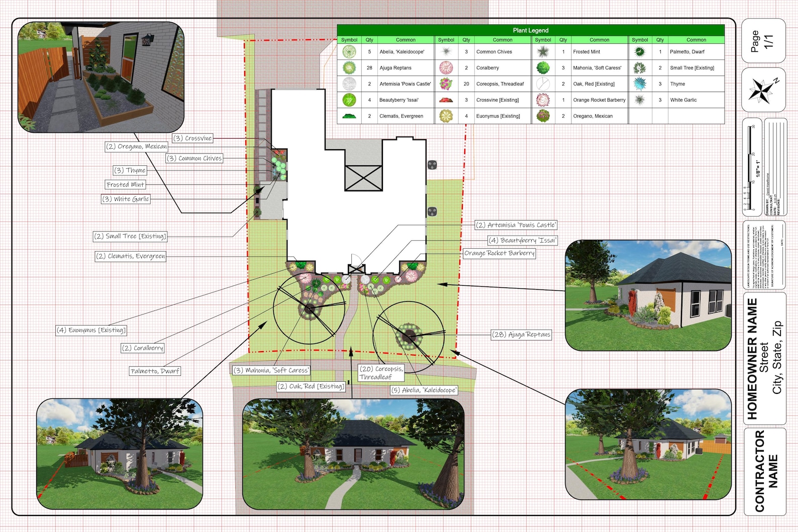This screenshot has width=798, height=532.
Task: Select the White Garlic legend symbol
Action: pyautogui.click(x=640, y=100)
